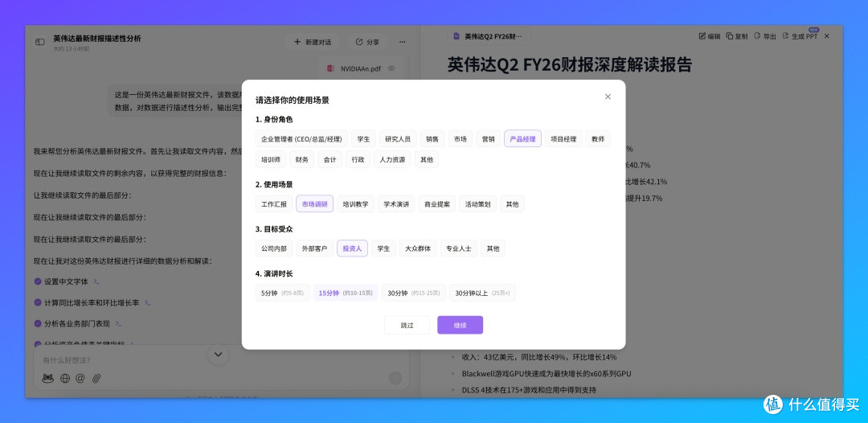This screenshot has height=423, width=868.
Task: Click 编辑 edit button in report toolbar
Action: (710, 36)
